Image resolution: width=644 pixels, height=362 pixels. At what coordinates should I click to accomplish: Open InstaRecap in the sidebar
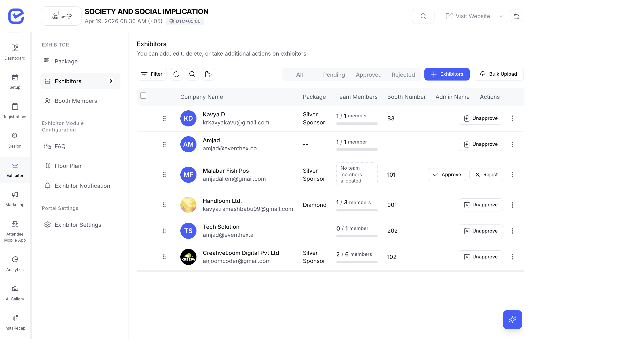[x=15, y=322]
